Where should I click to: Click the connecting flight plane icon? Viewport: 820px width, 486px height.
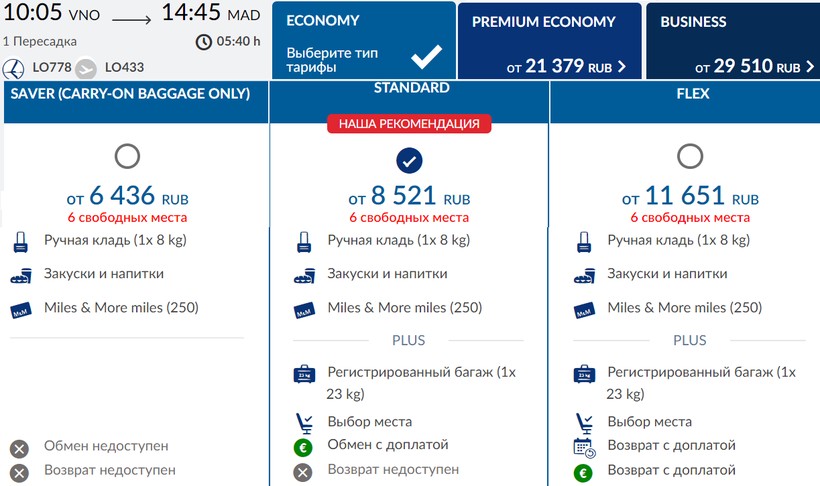[x=86, y=68]
